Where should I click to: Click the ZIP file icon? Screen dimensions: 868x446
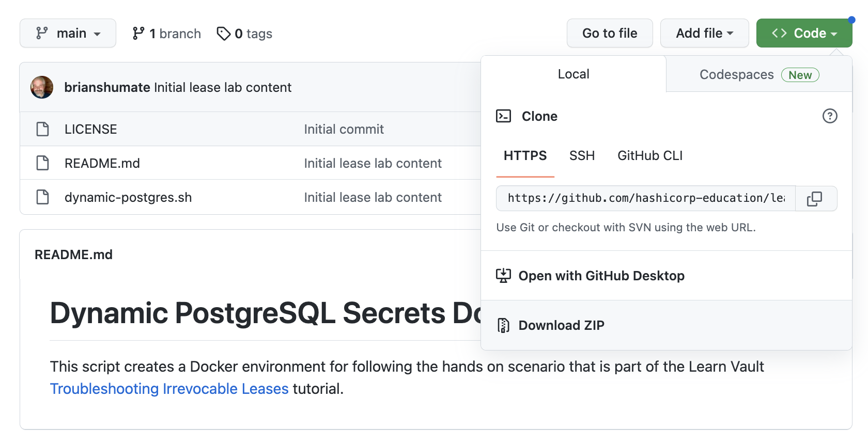tap(503, 325)
